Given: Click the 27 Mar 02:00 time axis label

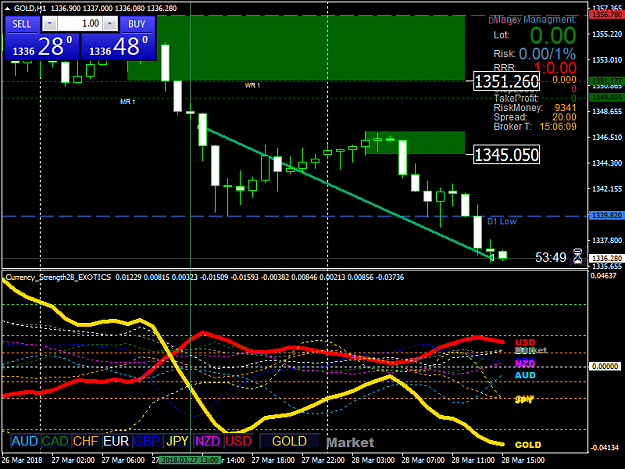Looking at the screenshot, I should [73, 460].
